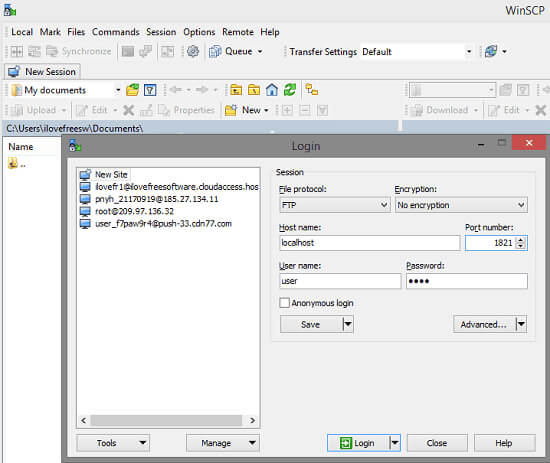This screenshot has width=550, height=463.
Task: Click the Synchronize toolbar button
Action: (79, 52)
